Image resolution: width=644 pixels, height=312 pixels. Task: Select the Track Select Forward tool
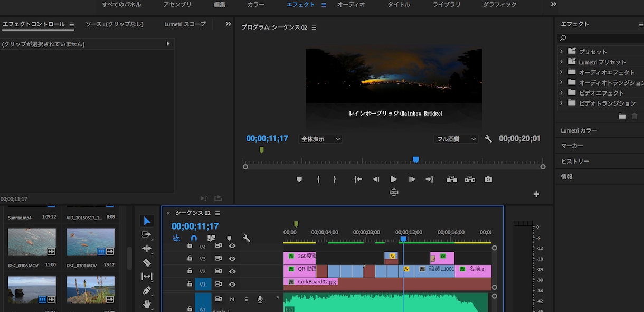coord(147,234)
